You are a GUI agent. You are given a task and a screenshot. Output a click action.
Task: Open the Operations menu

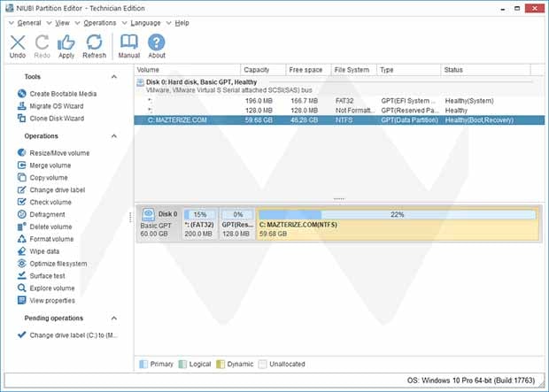(100, 23)
